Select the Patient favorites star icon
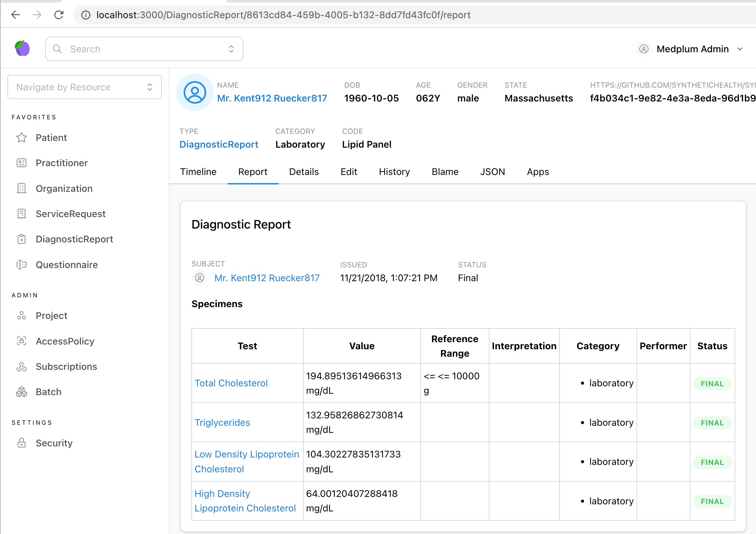756x534 pixels. [22, 138]
